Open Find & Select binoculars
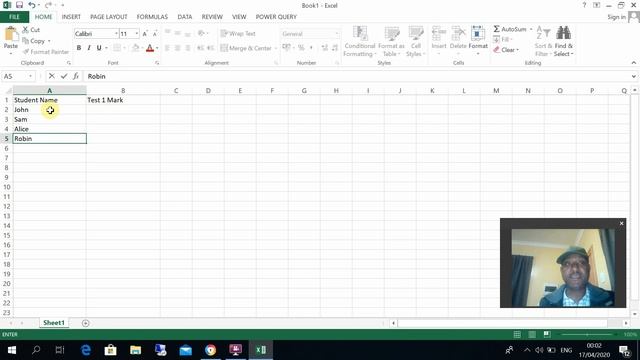This screenshot has height=360, width=640. coord(563,41)
